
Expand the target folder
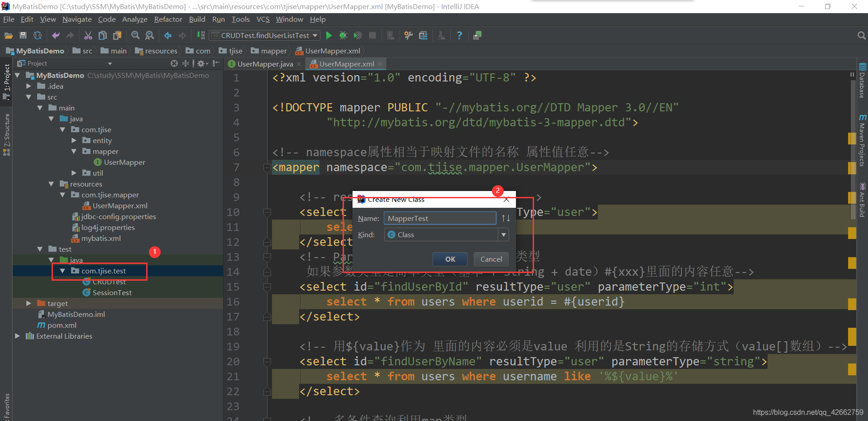29,303
